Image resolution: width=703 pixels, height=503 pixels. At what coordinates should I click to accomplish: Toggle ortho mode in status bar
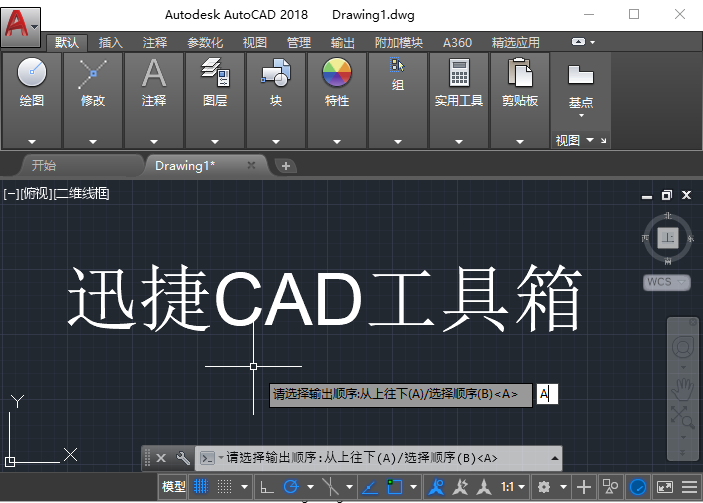click(x=267, y=487)
